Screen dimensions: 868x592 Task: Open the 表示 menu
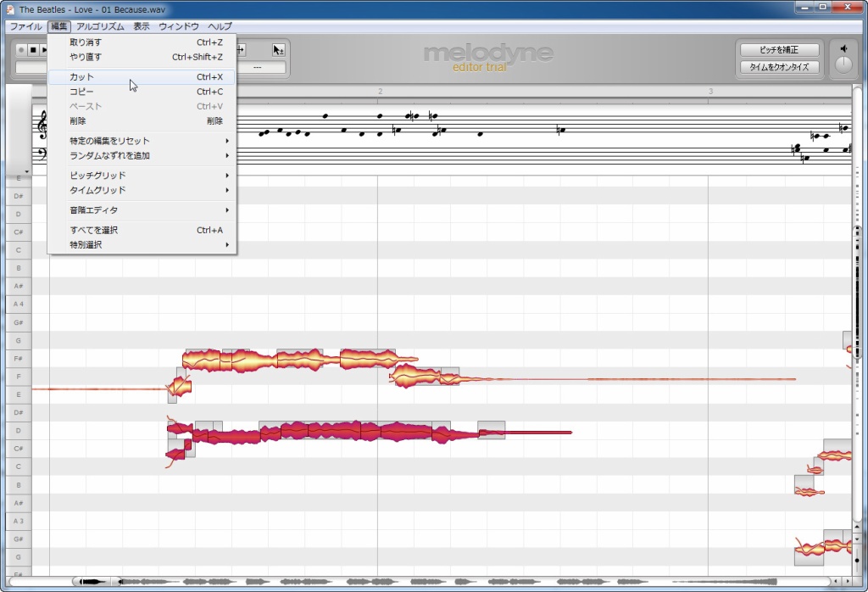142,26
